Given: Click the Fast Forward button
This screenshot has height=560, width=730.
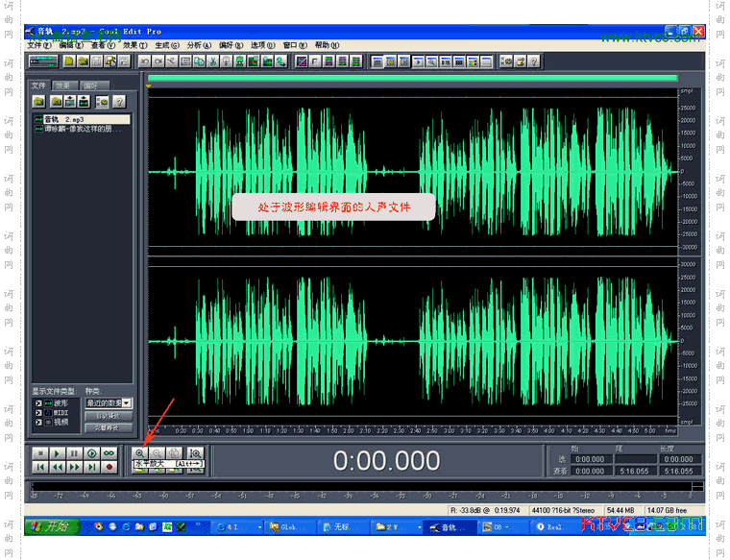Looking at the screenshot, I should point(75,467).
